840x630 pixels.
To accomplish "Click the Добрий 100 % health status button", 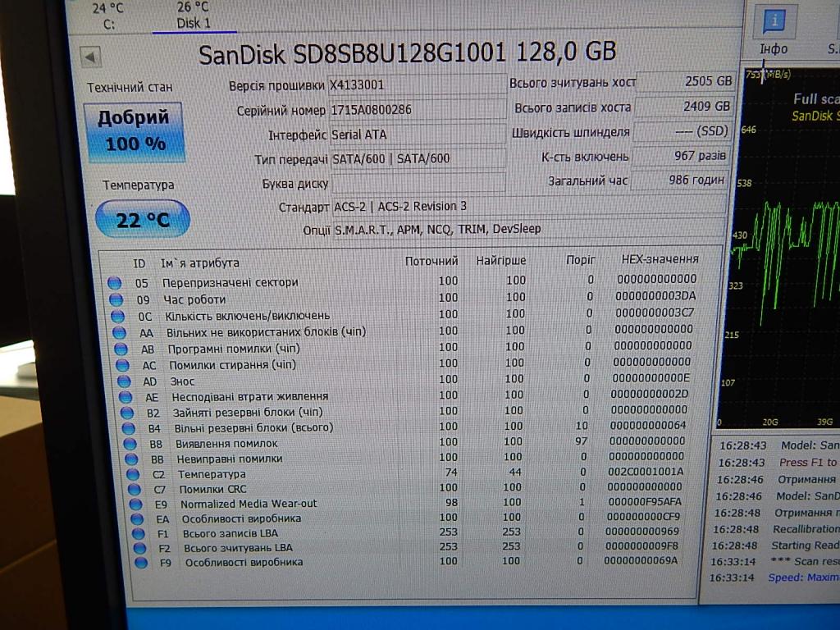I will 135,132.
